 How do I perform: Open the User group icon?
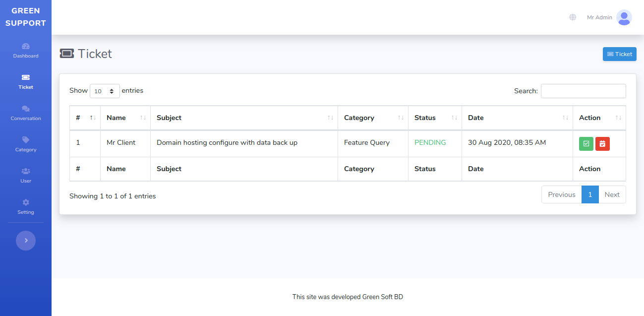[x=26, y=171]
